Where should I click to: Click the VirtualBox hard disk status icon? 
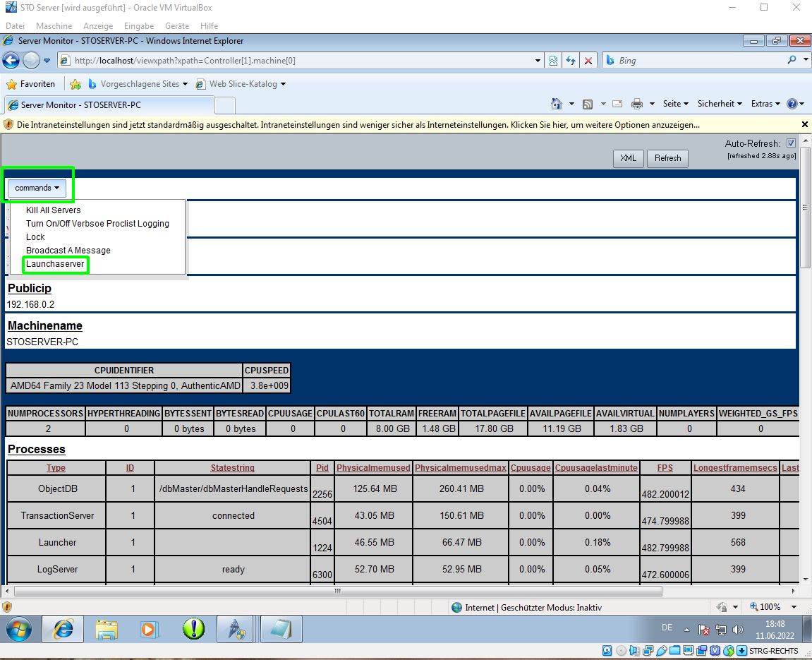click(607, 651)
